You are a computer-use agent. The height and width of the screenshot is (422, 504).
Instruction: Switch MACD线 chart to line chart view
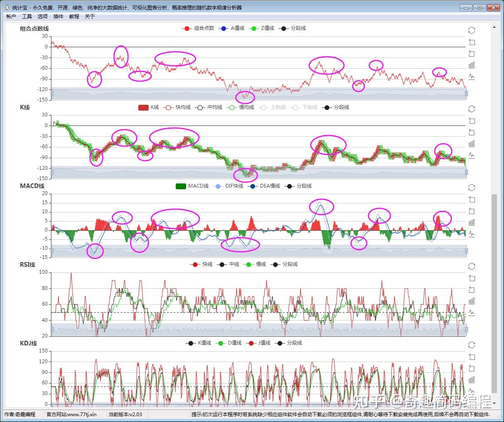(x=471, y=234)
